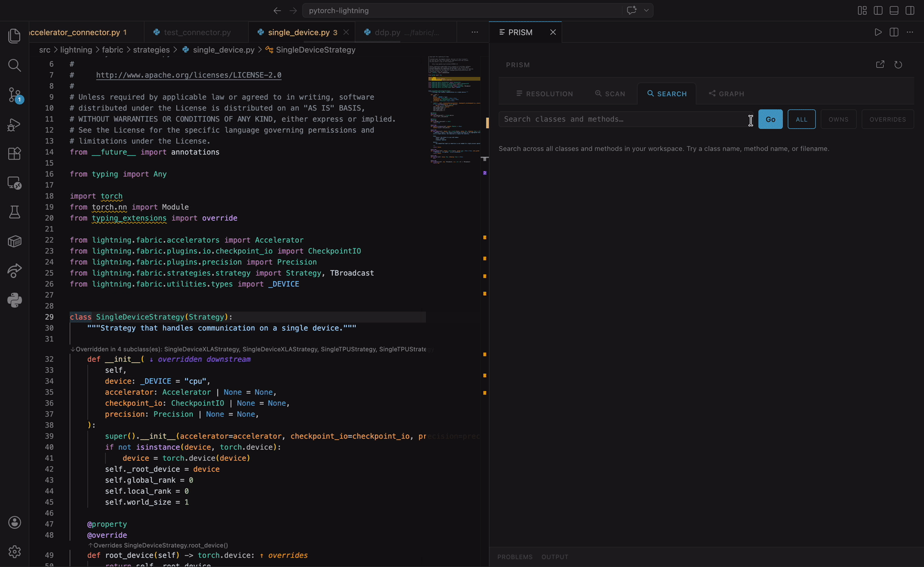Open the PROBLEMS panel tab
Screen dimensions: 924x567
(x=515, y=557)
